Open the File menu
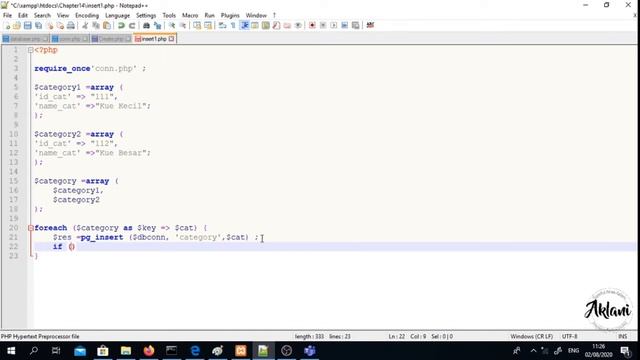Viewport: 640px width, 360px height. (x=7, y=16)
